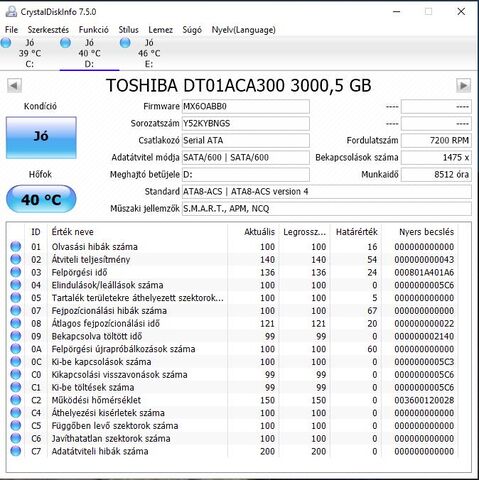Viewport: 479px width, 480px height.
Task: Go to previous disk with left arrow
Action: pyautogui.click(x=14, y=86)
